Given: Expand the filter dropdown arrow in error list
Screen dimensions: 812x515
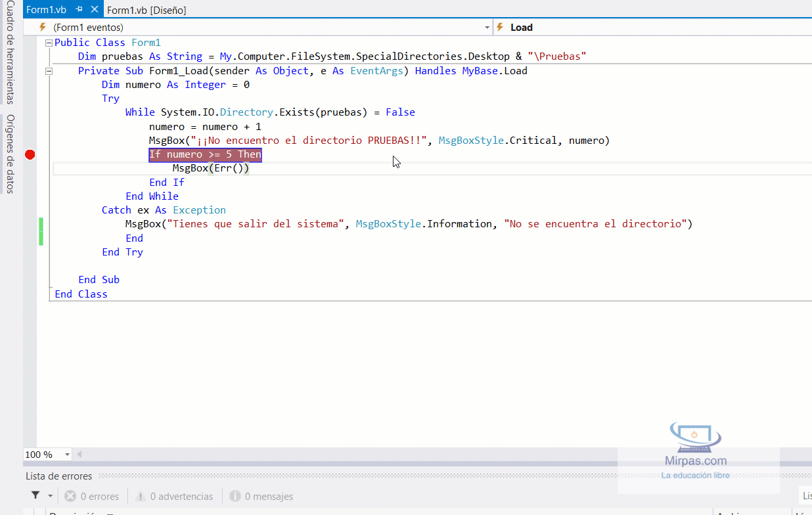Looking at the screenshot, I should [x=51, y=496].
